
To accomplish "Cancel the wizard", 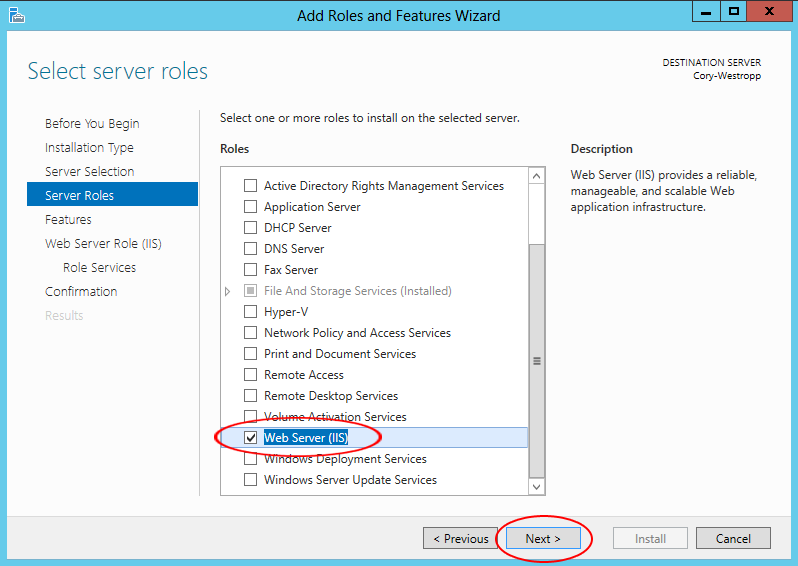I will click(733, 539).
